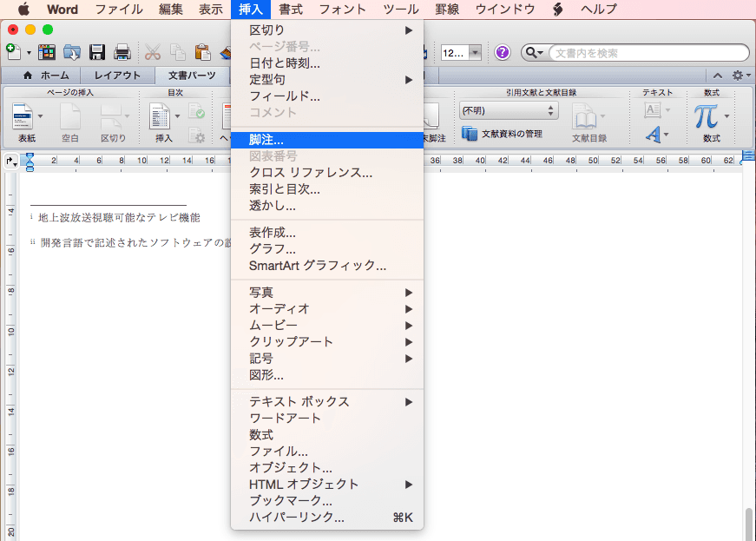Viewport: 756px width, 541px height.
Task: Click the update table of contents icon
Action: [197, 111]
